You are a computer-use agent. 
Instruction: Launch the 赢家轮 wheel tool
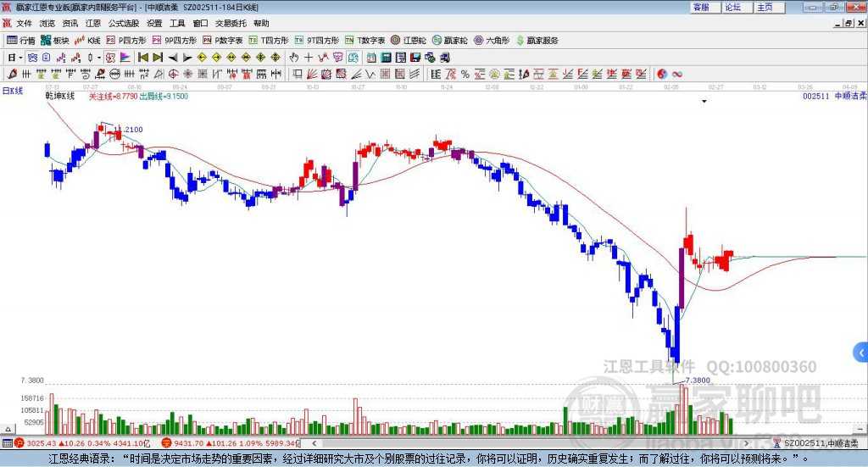[449, 40]
